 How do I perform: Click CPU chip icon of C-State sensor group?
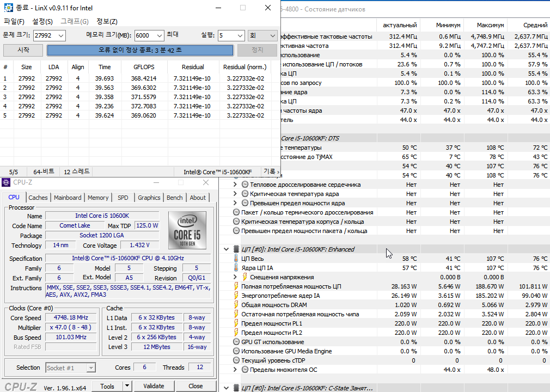tap(236, 388)
